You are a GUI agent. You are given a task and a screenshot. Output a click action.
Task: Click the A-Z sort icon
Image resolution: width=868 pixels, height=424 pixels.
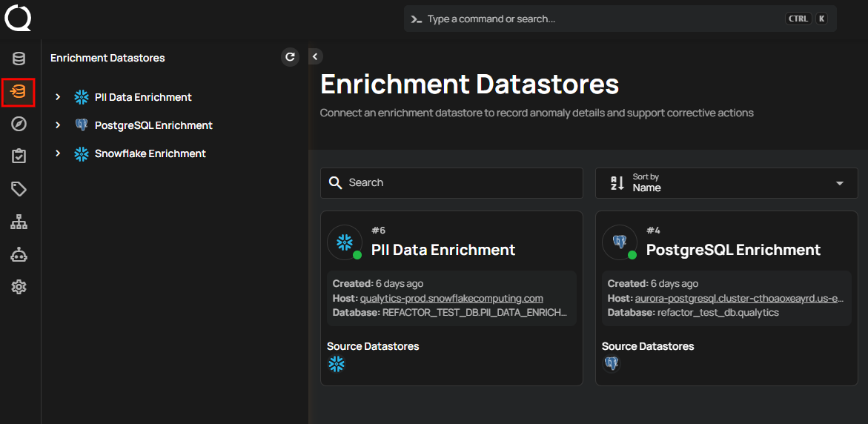pos(617,182)
